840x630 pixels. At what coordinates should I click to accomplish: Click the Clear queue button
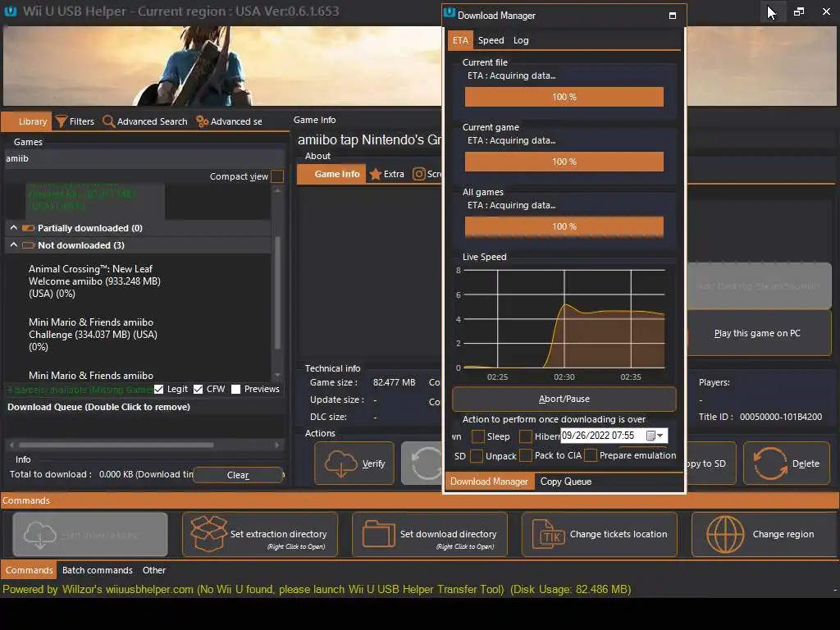click(x=238, y=475)
